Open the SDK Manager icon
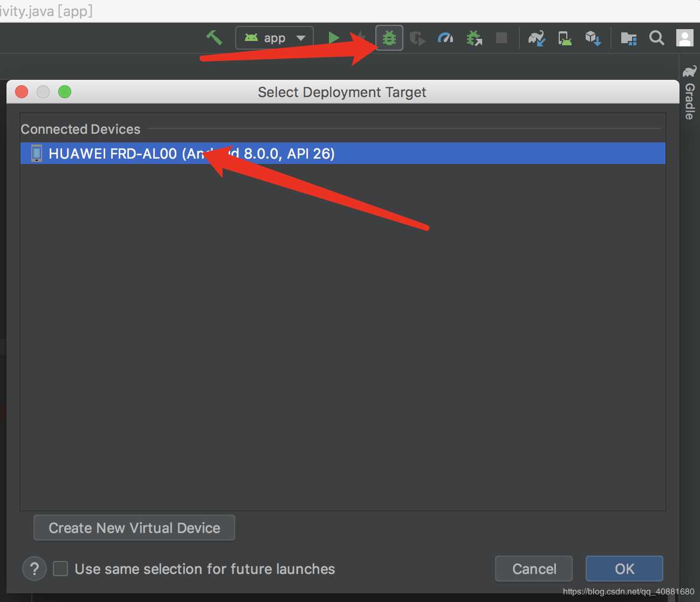This screenshot has width=700, height=602. pyautogui.click(x=593, y=38)
